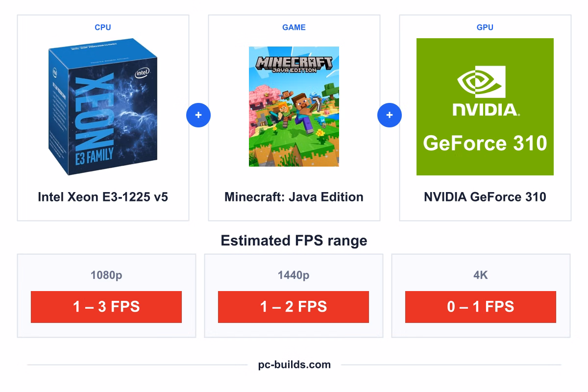
Task: Select the CPU label heading
Action: 103,27
